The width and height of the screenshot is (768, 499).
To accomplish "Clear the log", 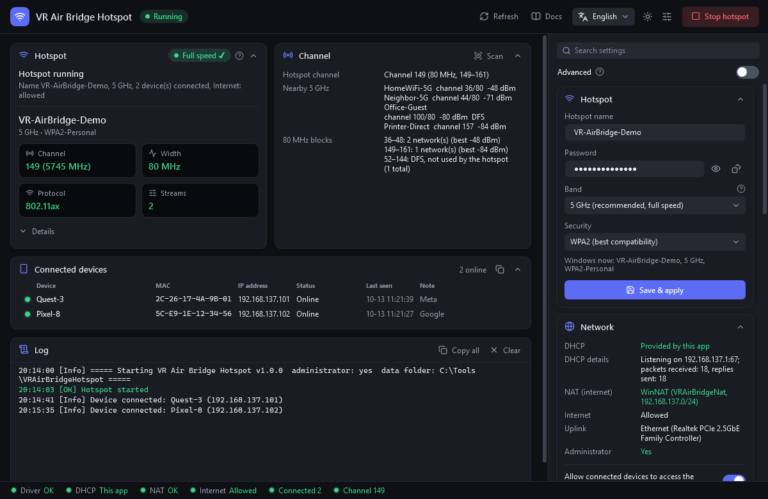I will pyautogui.click(x=505, y=350).
